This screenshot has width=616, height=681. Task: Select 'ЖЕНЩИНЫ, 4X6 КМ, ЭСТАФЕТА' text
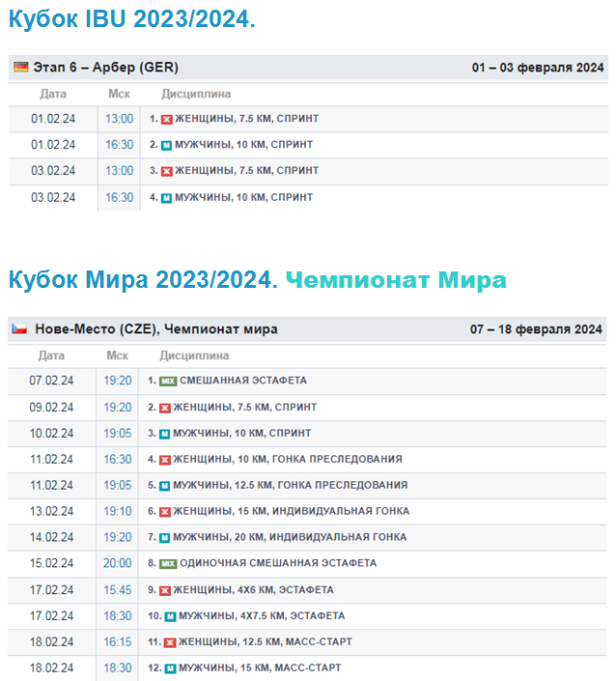pyautogui.click(x=254, y=590)
